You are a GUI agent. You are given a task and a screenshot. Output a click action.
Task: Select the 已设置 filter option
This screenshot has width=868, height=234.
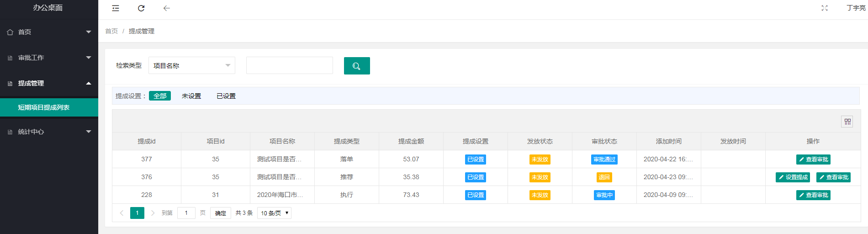[226, 96]
